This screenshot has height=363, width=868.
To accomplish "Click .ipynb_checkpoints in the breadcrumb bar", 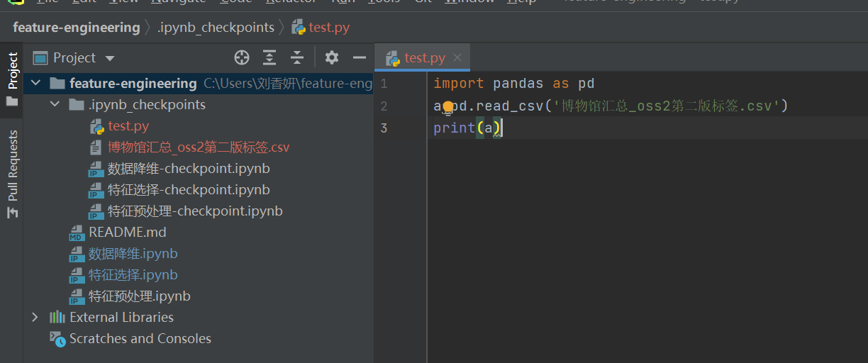I will pos(216,28).
